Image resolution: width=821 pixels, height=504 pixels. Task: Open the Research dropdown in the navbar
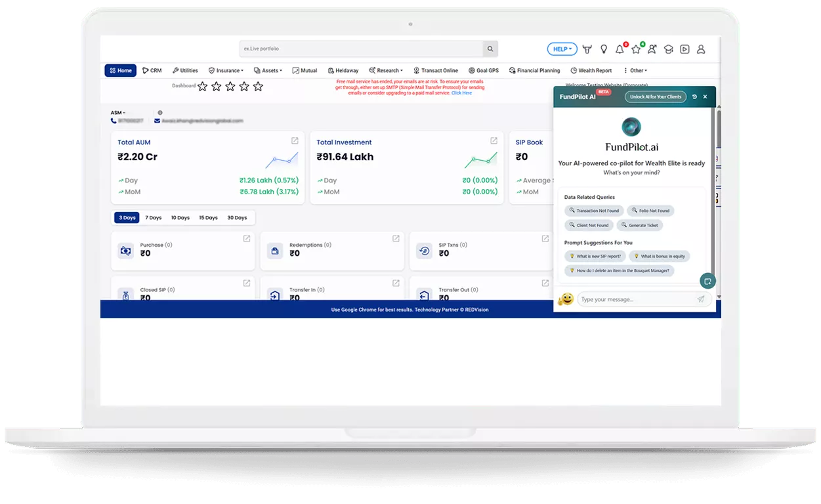386,70
